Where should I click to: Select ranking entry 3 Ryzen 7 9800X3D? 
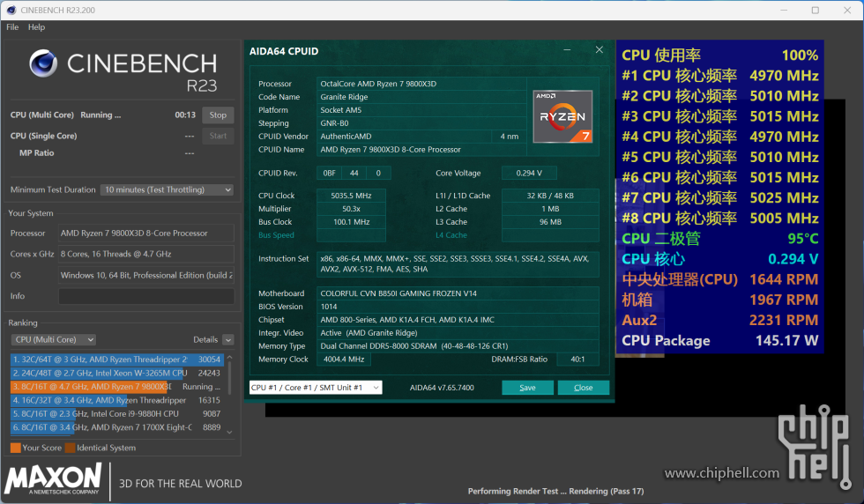pyautogui.click(x=116, y=387)
